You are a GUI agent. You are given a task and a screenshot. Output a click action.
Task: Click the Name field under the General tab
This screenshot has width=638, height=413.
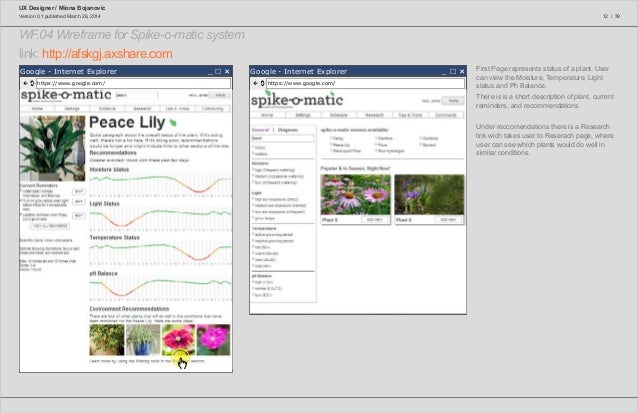[283, 138]
